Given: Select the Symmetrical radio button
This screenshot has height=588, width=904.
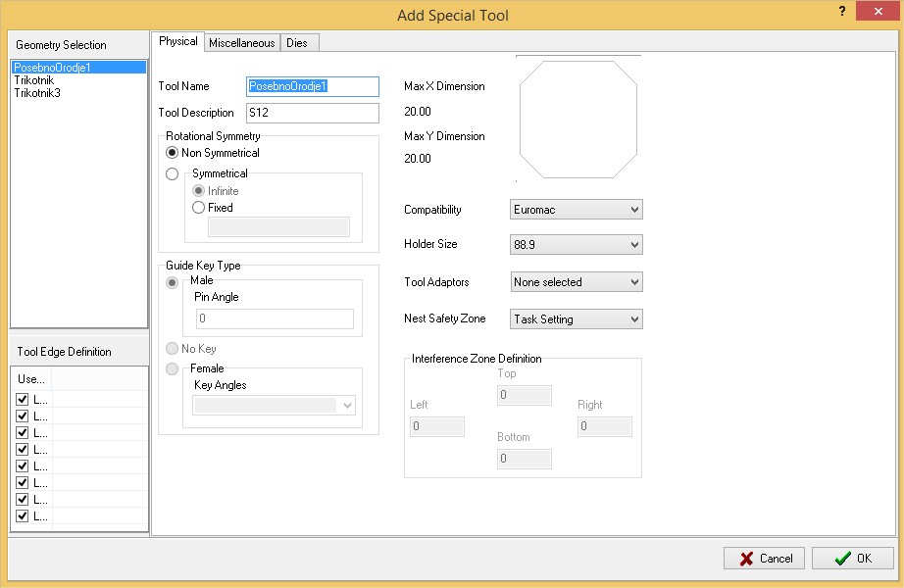Looking at the screenshot, I should click(173, 174).
